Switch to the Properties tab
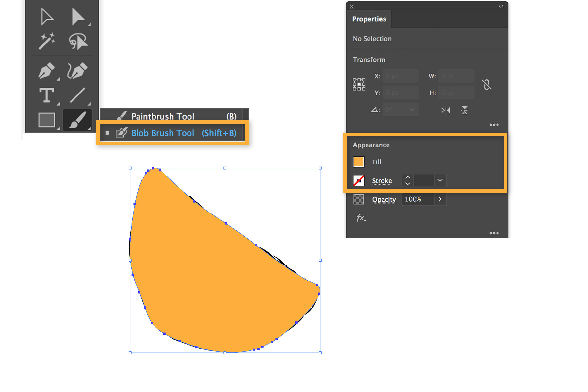Screen dimensions: 588x392 coord(369,19)
